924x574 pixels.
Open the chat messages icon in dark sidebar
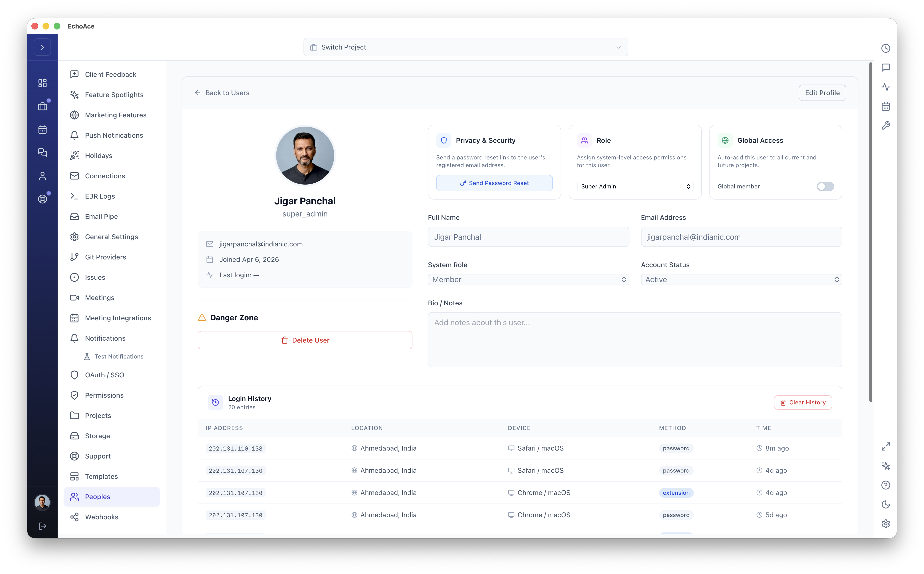pyautogui.click(x=42, y=153)
